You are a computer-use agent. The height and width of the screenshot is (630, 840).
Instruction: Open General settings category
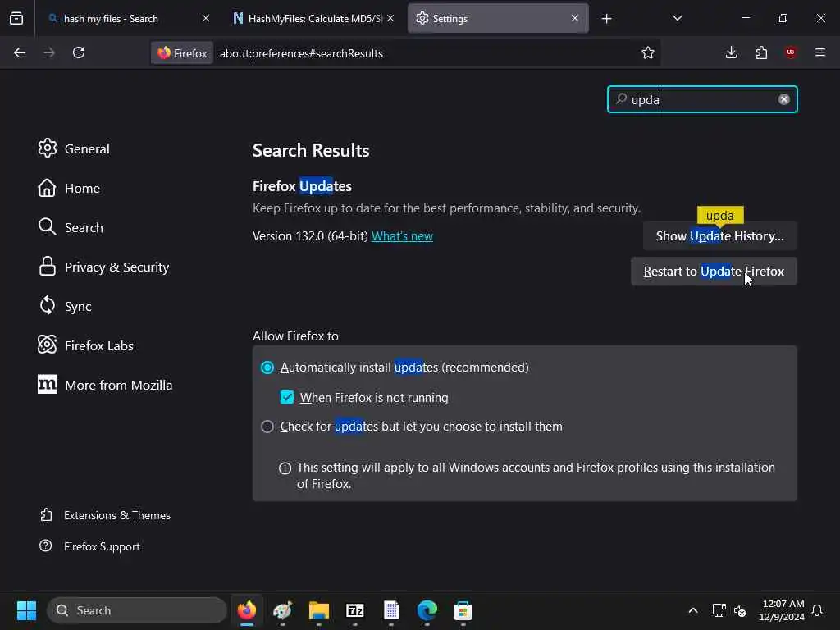pos(74,148)
